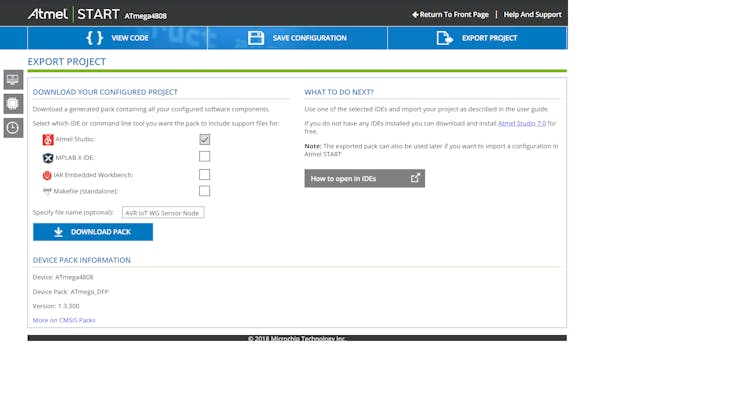Select the Device: ATmega4808 text
This screenshot has width=740, height=400.
coord(63,277)
